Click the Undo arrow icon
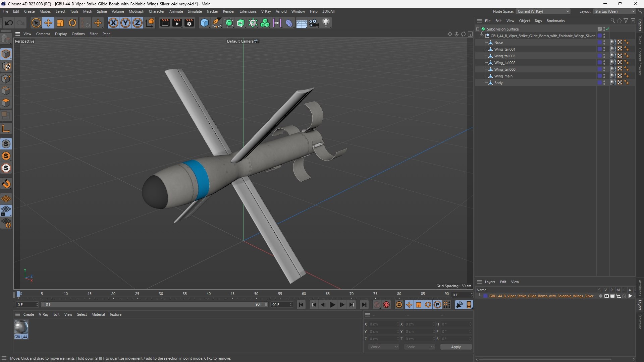Screen dimensions: 644x362 click(9, 23)
